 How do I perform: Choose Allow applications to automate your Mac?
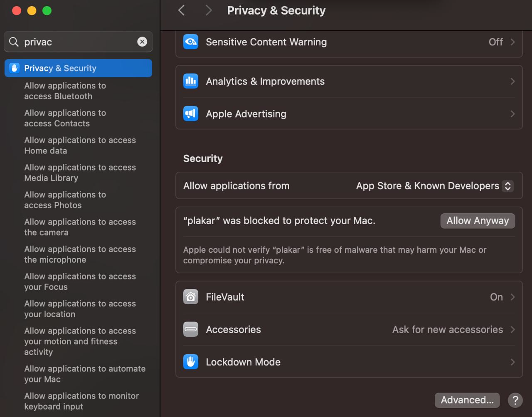coord(85,374)
